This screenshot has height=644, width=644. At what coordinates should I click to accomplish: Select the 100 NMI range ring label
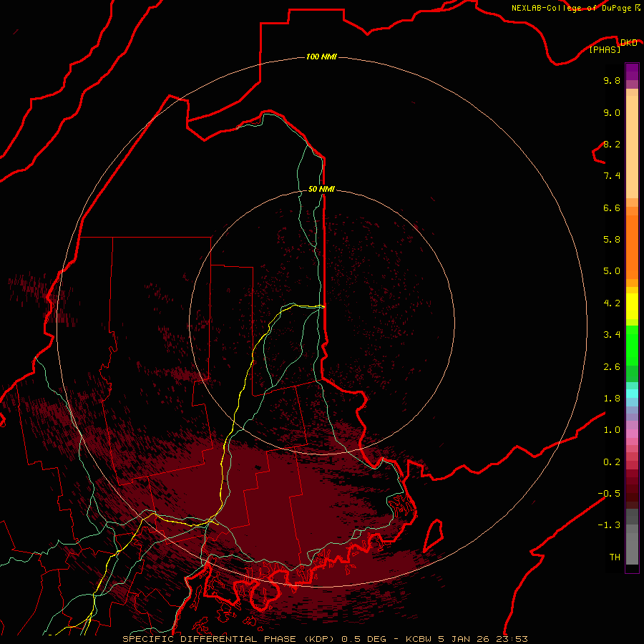321,57
